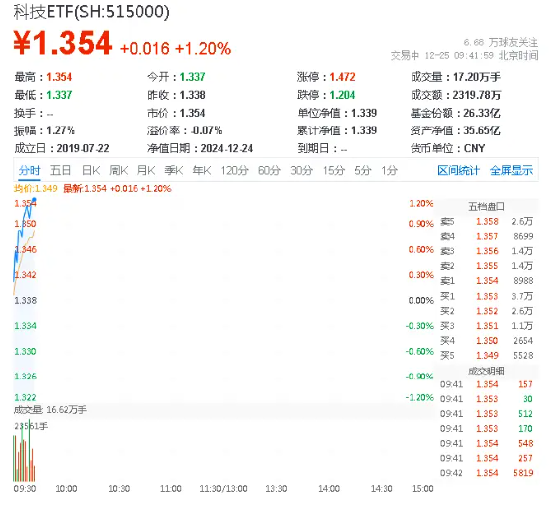Switch to the 年K tab
The width and height of the screenshot is (550, 505).
(202, 171)
